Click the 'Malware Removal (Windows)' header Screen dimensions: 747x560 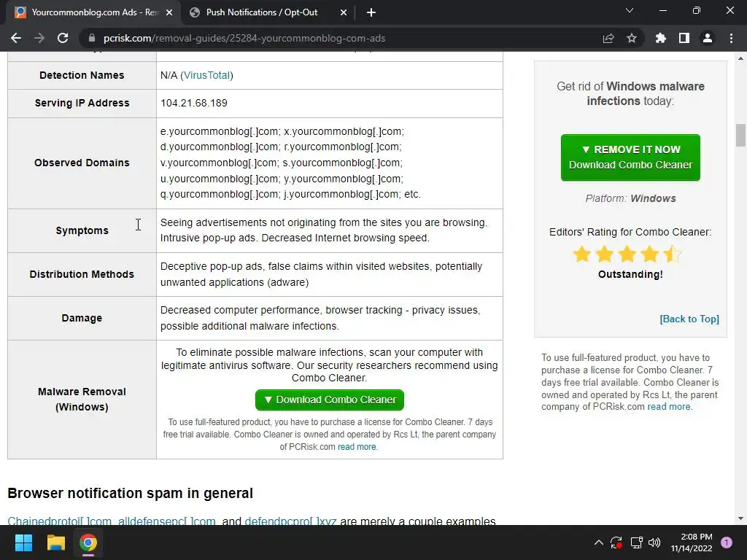click(82, 399)
